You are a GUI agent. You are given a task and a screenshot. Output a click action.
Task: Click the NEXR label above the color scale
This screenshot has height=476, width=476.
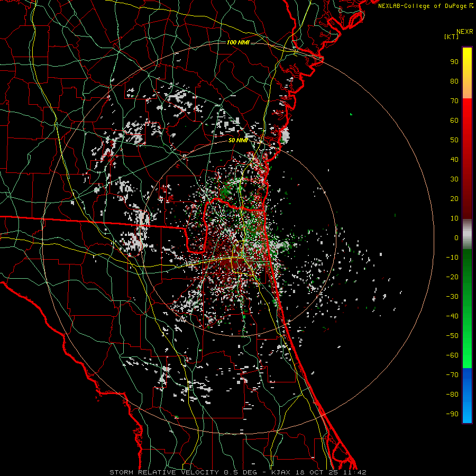click(465, 32)
